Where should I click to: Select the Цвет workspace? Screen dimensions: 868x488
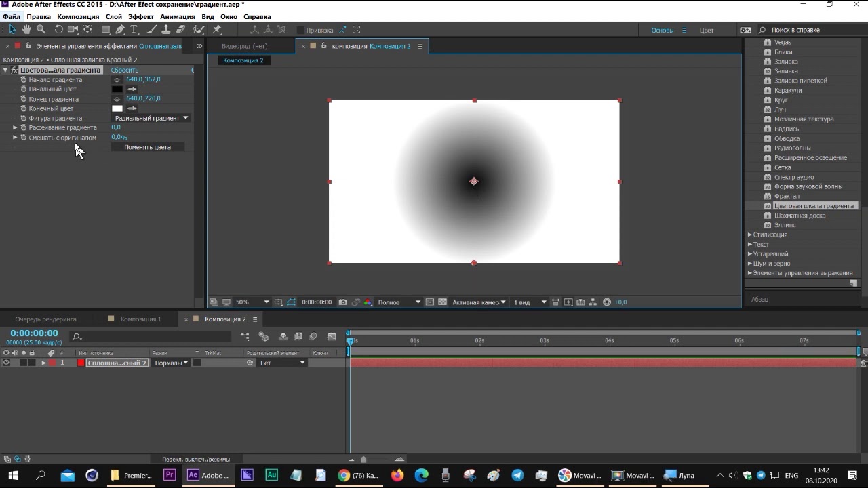[707, 30]
